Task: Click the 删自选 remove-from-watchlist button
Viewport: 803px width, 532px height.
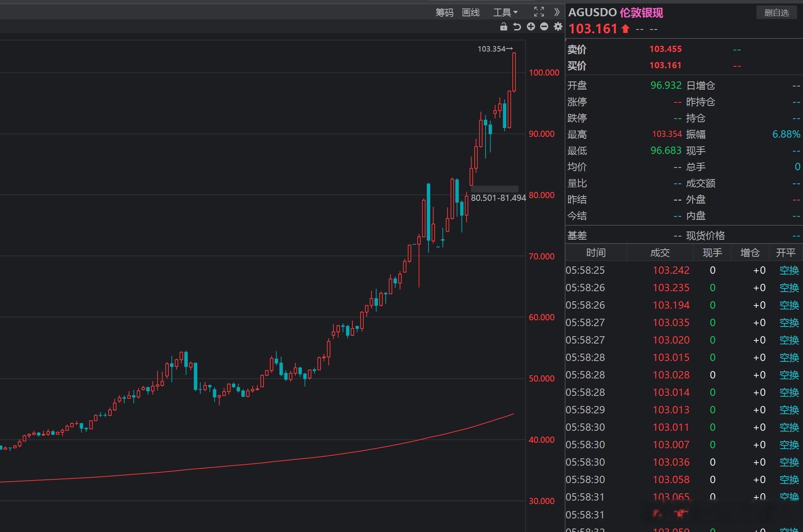Action: point(776,12)
